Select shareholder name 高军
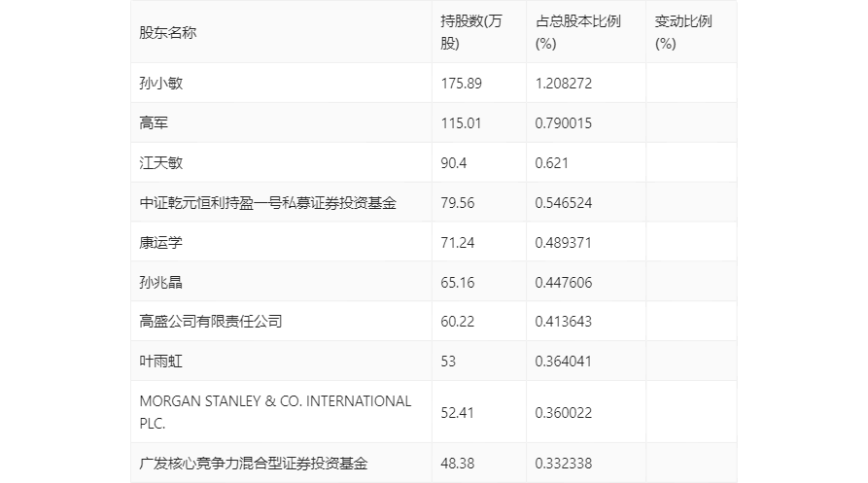 coord(154,122)
